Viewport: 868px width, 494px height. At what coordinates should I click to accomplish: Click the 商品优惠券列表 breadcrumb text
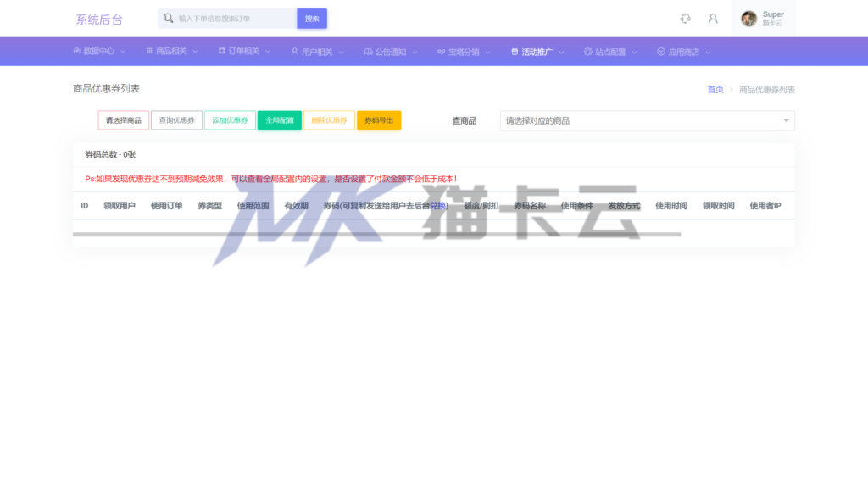(766, 90)
